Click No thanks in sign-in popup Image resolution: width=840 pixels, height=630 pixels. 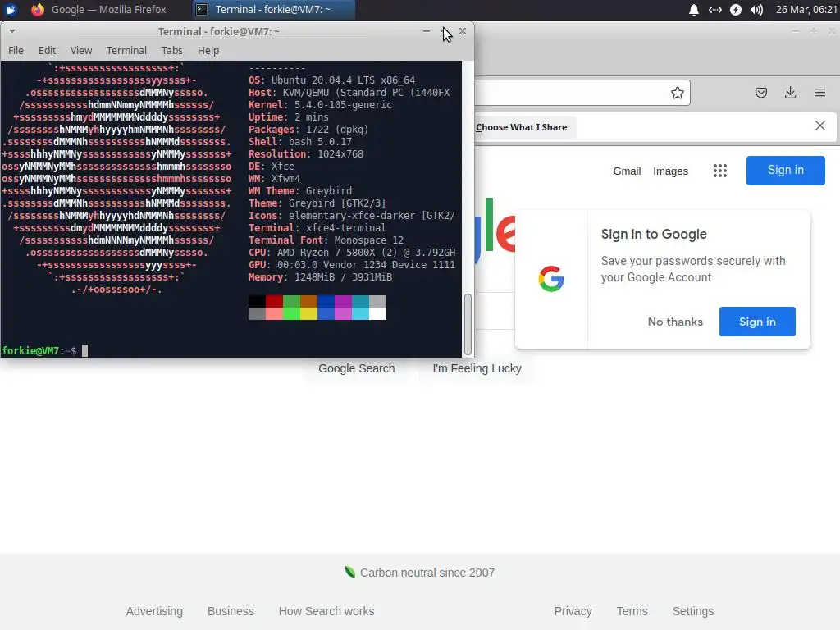click(x=675, y=322)
